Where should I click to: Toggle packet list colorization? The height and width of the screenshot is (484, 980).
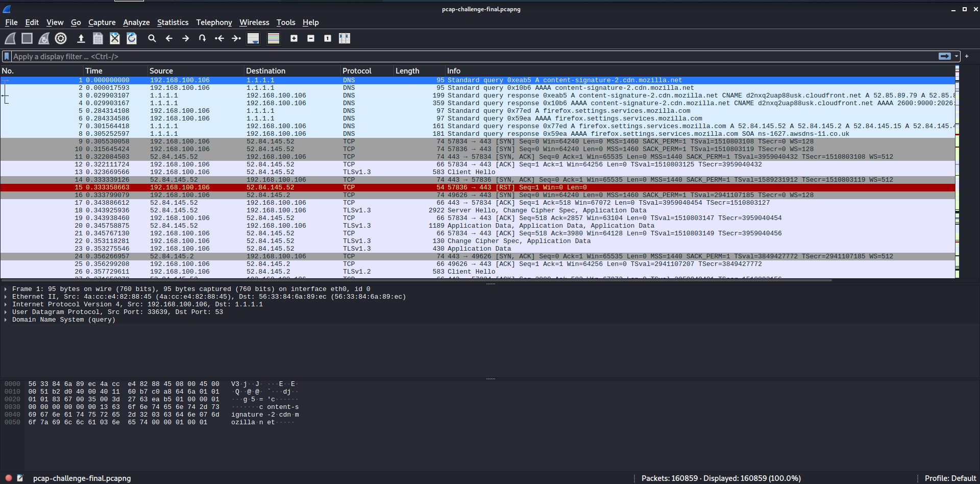tap(274, 38)
